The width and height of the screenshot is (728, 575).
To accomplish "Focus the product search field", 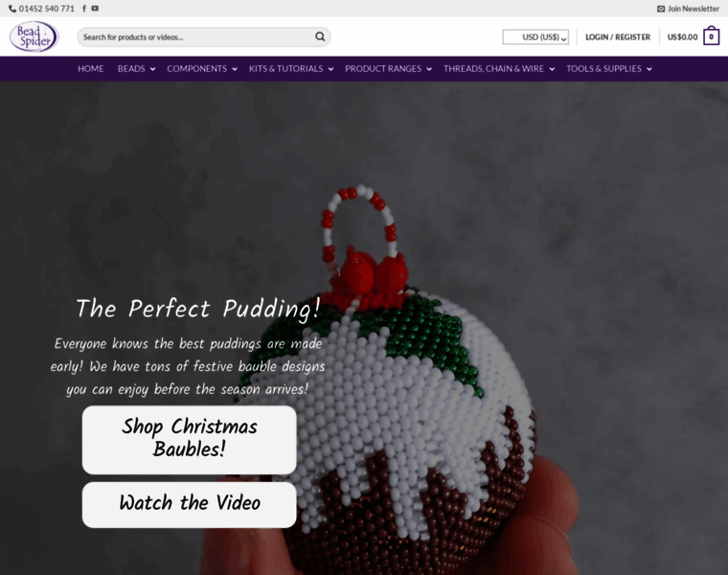I will tap(197, 36).
